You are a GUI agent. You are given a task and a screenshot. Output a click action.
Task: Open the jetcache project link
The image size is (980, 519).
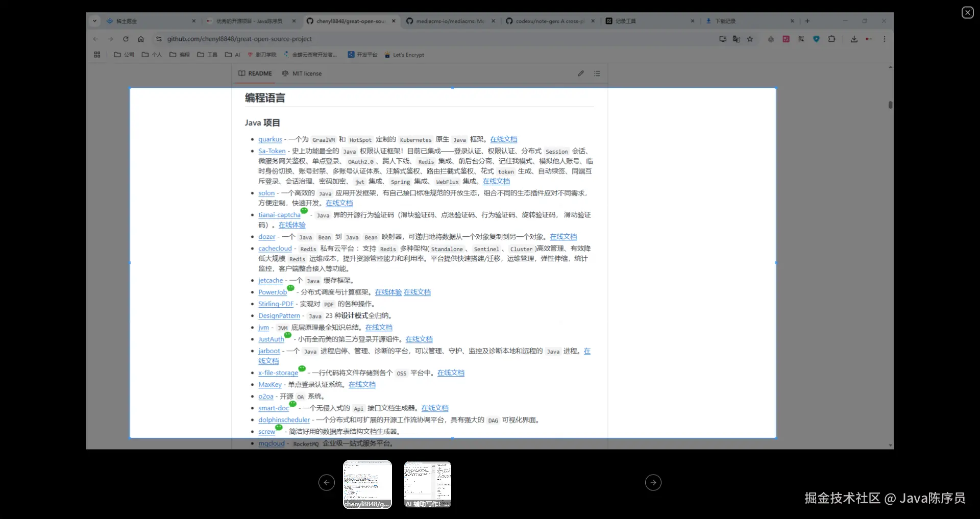tap(271, 281)
